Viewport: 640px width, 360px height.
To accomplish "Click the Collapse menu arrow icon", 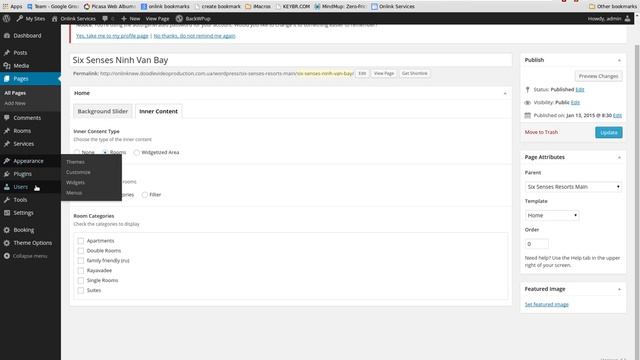I will click(x=7, y=256).
